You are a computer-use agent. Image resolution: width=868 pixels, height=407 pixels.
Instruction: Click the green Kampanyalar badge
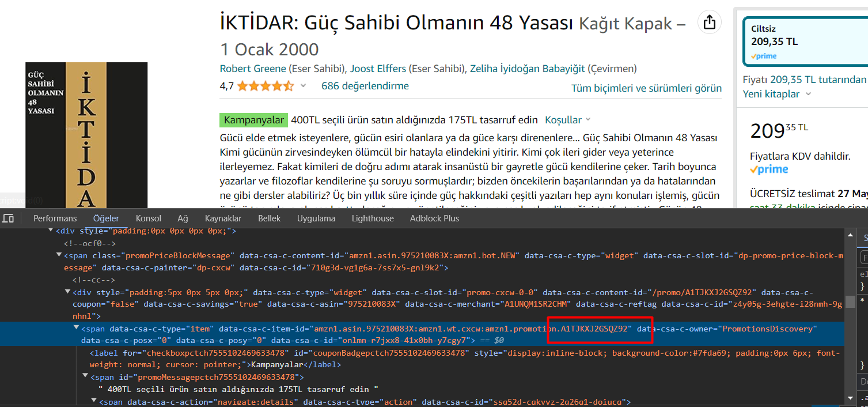(253, 120)
